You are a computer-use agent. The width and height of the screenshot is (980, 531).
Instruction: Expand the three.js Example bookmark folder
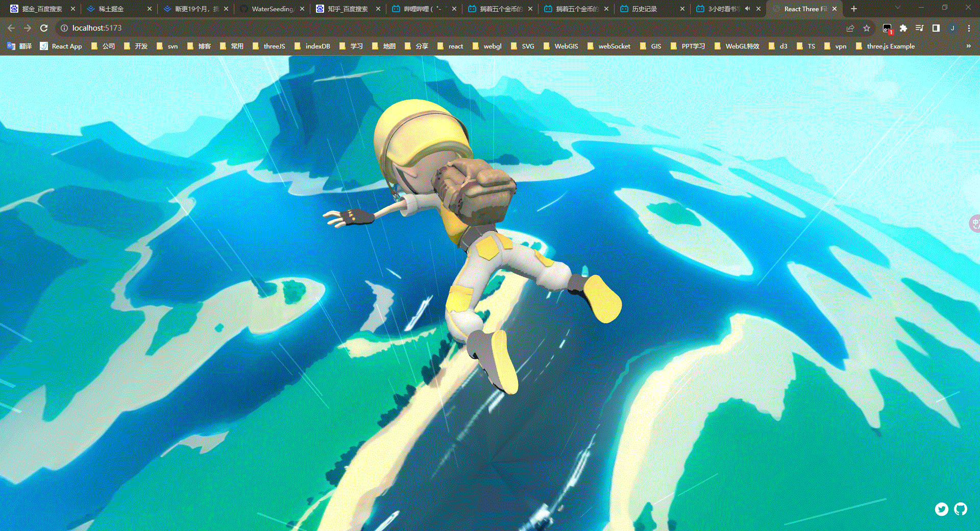click(885, 46)
